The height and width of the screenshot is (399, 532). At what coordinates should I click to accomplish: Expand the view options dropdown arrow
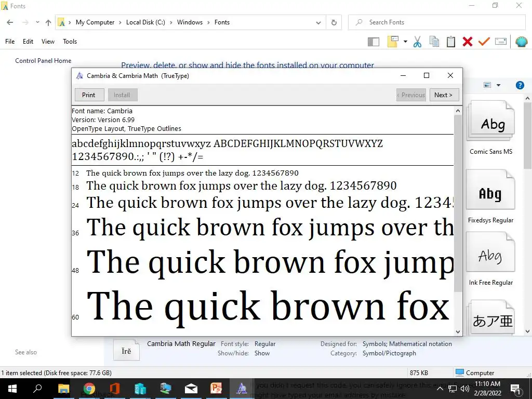pos(498,85)
